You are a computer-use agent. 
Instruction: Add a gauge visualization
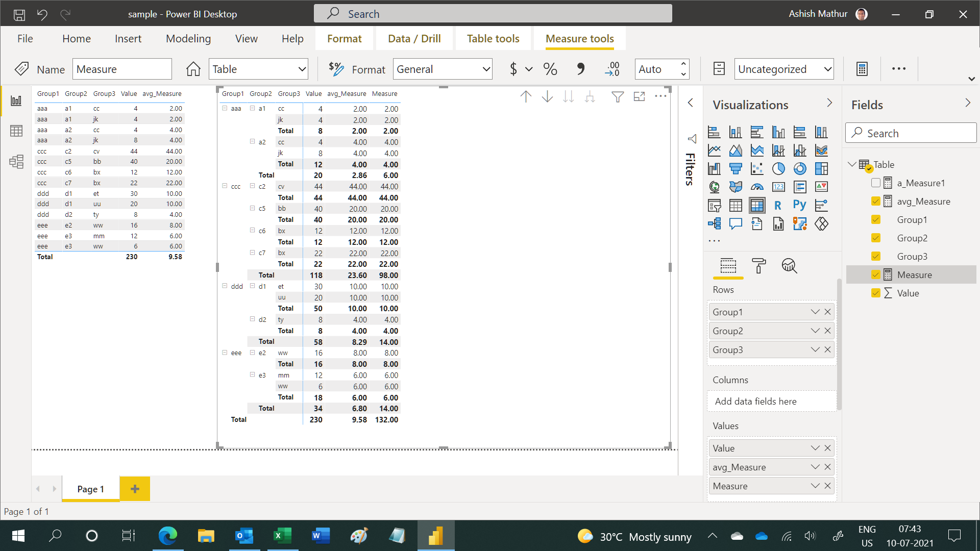point(757,187)
